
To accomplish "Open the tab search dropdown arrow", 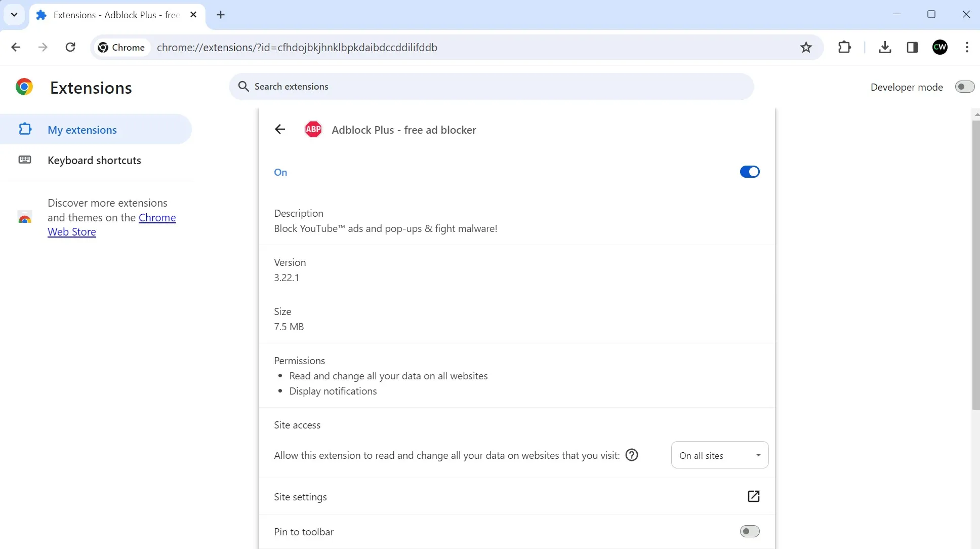I will pos(14,15).
